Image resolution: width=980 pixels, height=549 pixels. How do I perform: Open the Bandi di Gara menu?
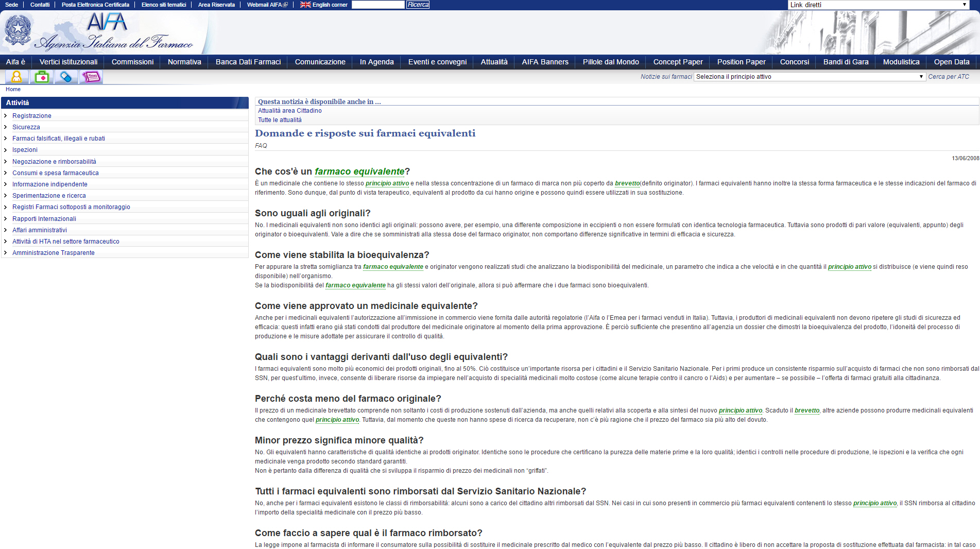(846, 62)
